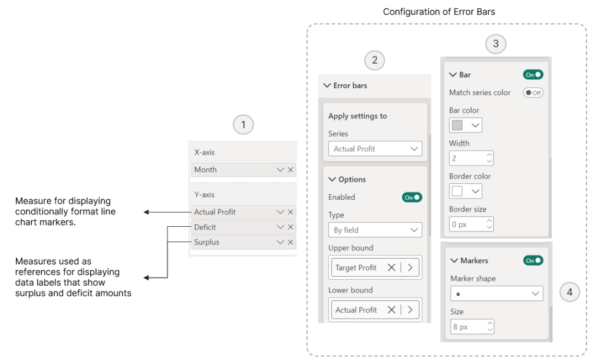The width and height of the screenshot is (603, 364).
Task: Remove the Actual Profit field from Y-axis
Action: (290, 212)
